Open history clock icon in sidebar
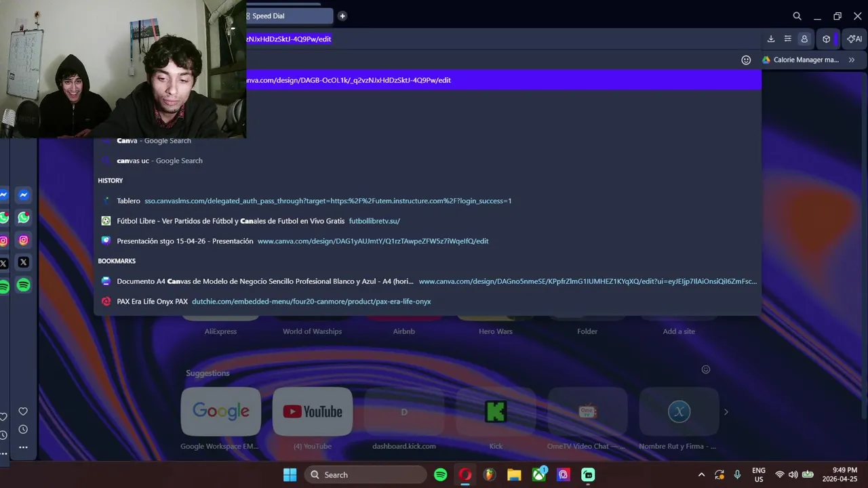 (23, 430)
